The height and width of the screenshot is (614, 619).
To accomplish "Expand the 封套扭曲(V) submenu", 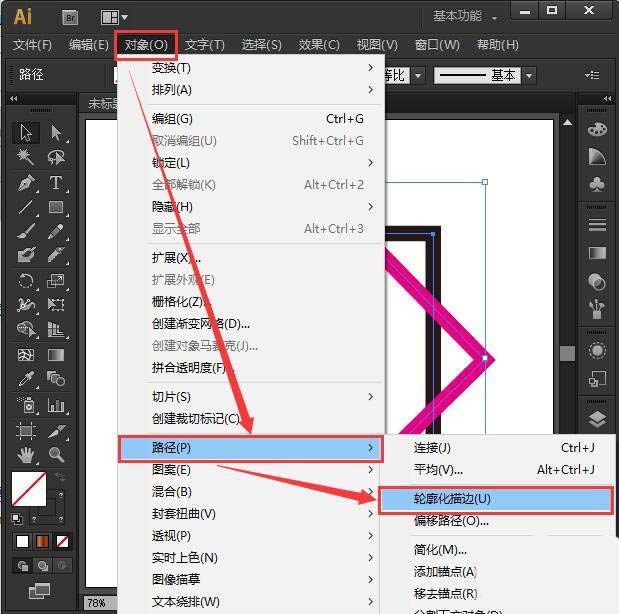I will [x=251, y=514].
